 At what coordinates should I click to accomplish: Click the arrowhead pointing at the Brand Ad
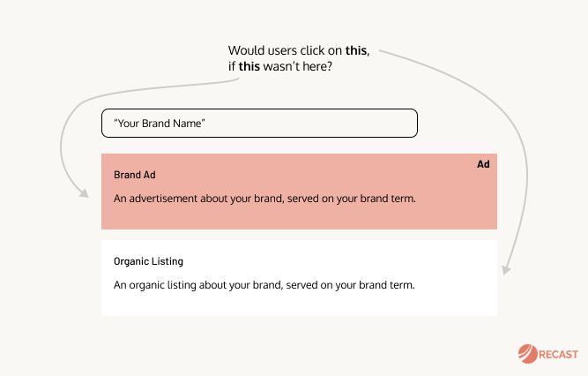pos(84,193)
